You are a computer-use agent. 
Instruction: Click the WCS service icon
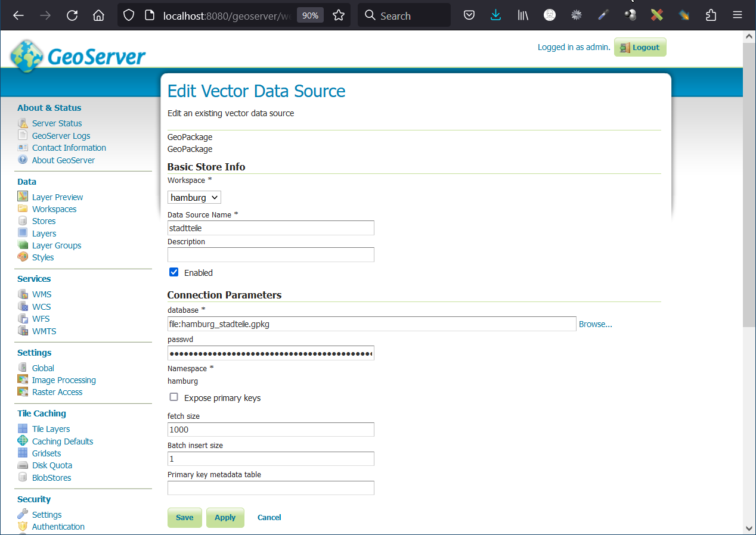pos(23,307)
